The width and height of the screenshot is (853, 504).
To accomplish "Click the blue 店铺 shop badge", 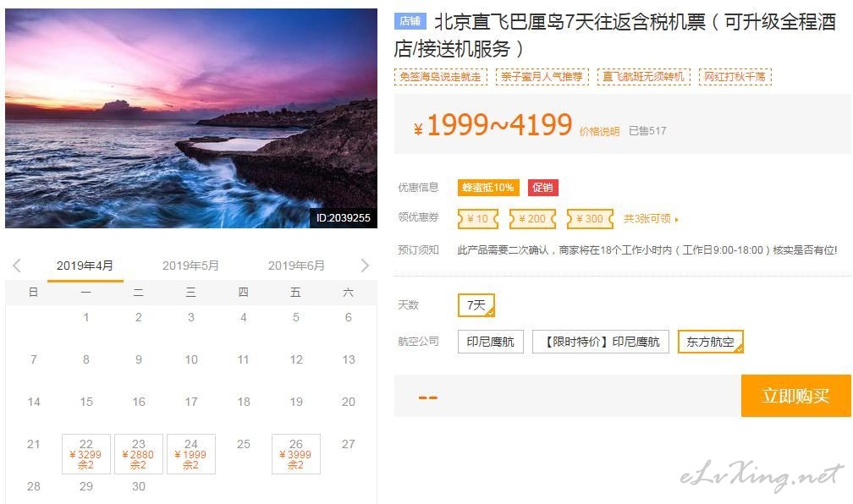I will pos(410,20).
